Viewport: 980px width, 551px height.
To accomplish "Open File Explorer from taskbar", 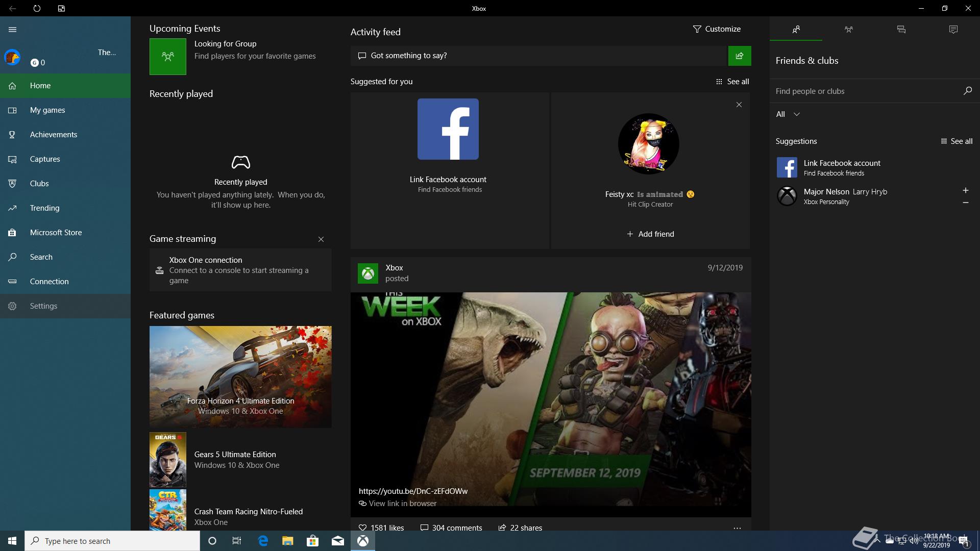I will (288, 541).
